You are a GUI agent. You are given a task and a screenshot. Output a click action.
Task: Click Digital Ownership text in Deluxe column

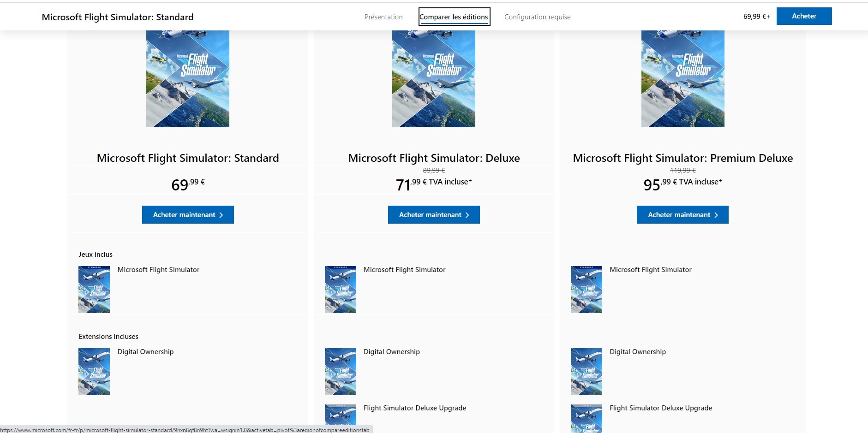point(392,352)
